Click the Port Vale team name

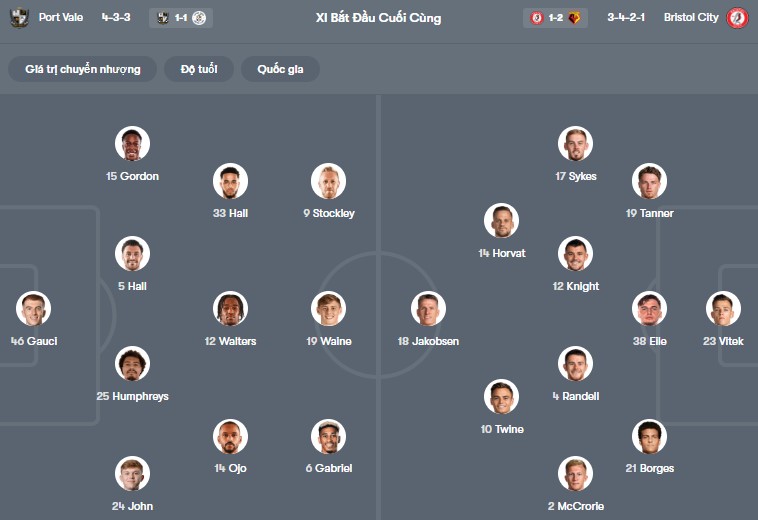[62, 18]
